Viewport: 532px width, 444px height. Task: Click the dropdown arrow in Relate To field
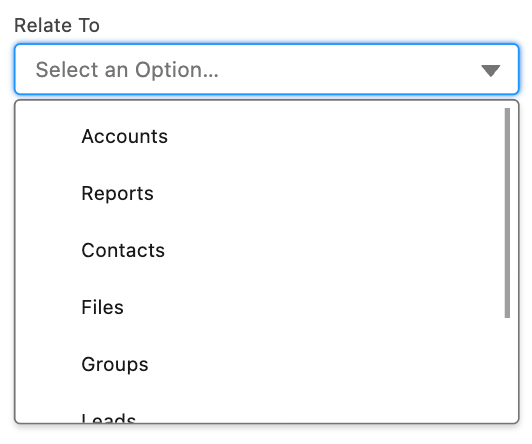tap(491, 71)
